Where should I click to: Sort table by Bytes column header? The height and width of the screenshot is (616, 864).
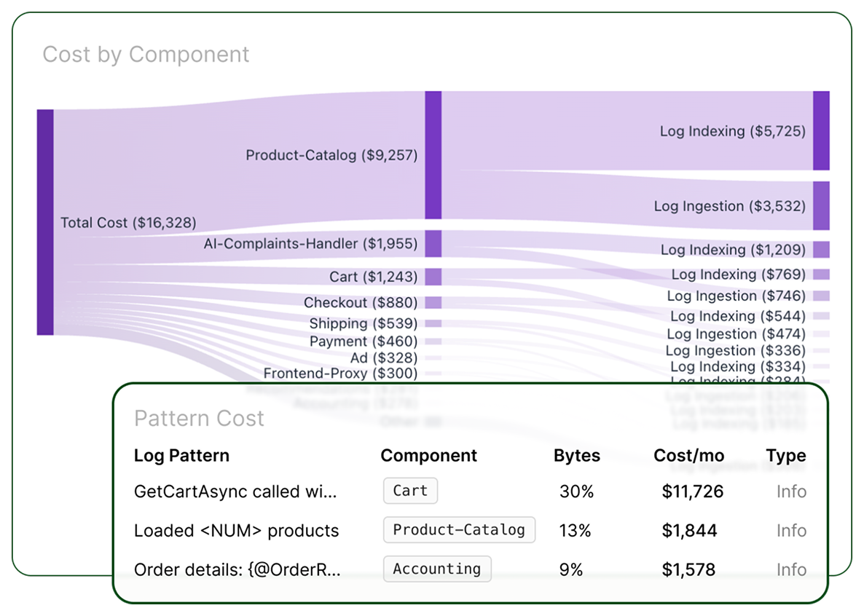(576, 456)
